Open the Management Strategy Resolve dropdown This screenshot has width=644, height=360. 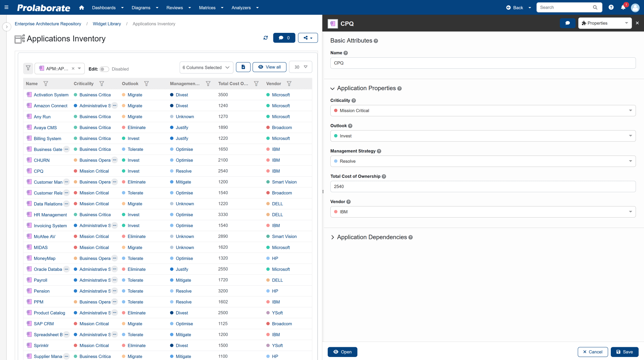pyautogui.click(x=483, y=161)
